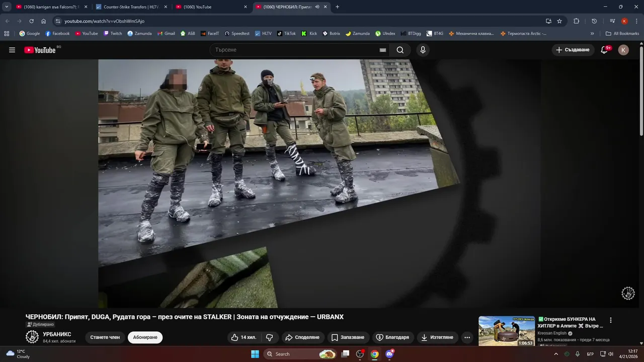Open Twitch bookmark
644x362 pixels.
click(113, 34)
